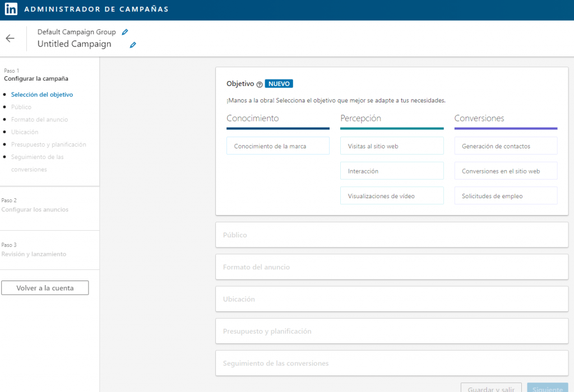574x392 pixels.
Task: Open Paso 3 Revisión y lanzamiento
Action: pyautogui.click(x=34, y=250)
